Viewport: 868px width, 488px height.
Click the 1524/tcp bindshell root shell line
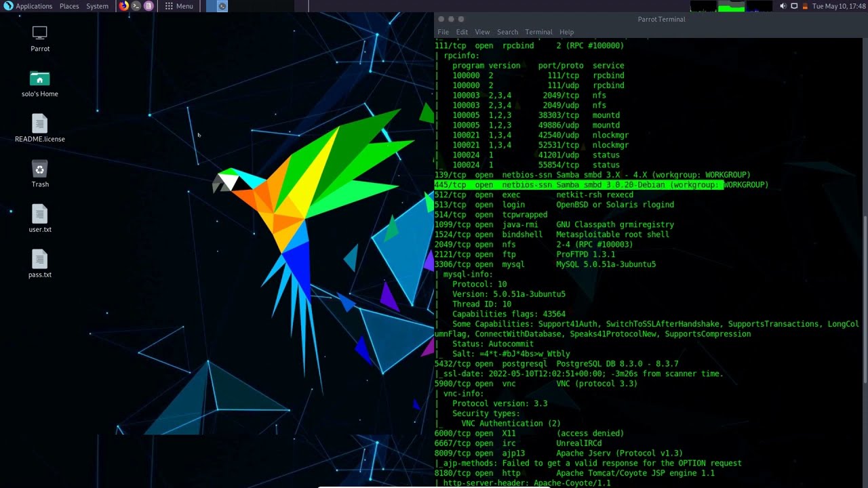(x=552, y=235)
